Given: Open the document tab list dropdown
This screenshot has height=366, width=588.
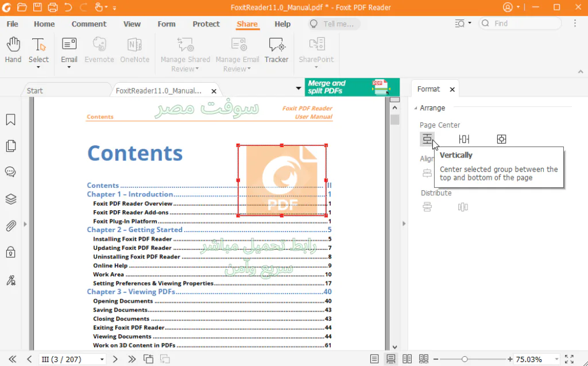Looking at the screenshot, I should coord(299,88).
